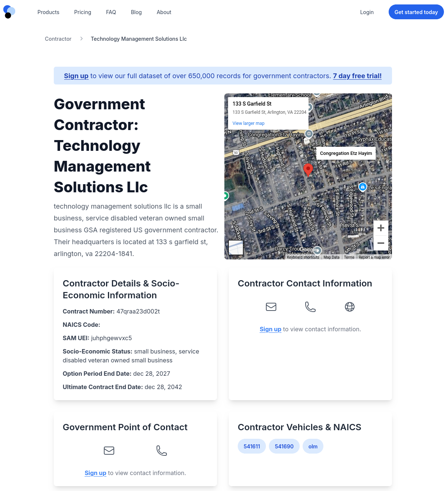Click Report a map error
Screen dimensions: 448x491
point(374,257)
